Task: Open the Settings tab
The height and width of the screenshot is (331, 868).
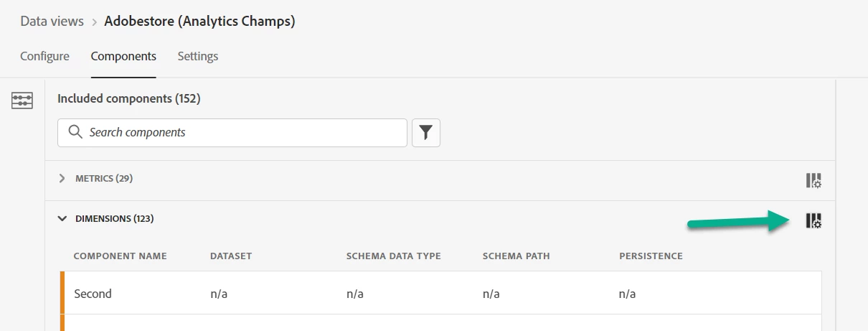Action: (198, 56)
